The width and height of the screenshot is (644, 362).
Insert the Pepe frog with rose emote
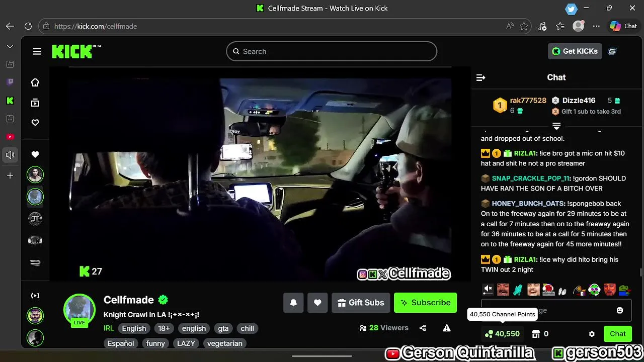click(624, 290)
